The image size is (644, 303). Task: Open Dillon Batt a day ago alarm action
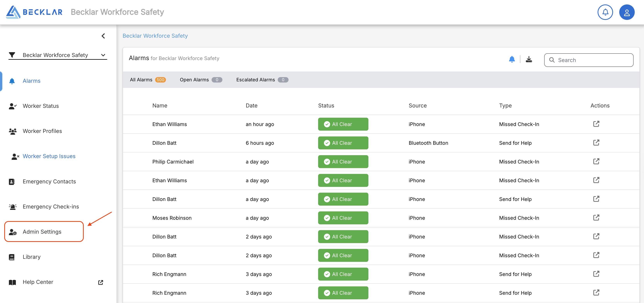click(x=596, y=199)
